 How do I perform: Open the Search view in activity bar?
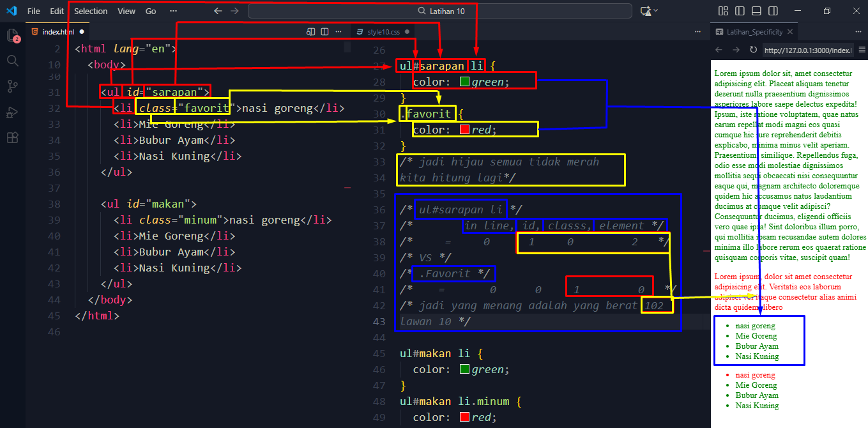pyautogui.click(x=12, y=61)
